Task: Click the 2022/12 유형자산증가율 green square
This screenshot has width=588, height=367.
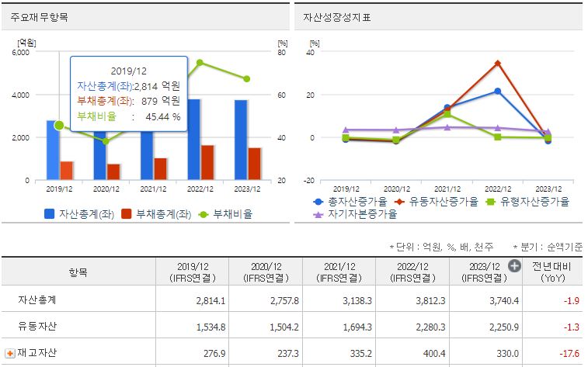Action: (498, 137)
